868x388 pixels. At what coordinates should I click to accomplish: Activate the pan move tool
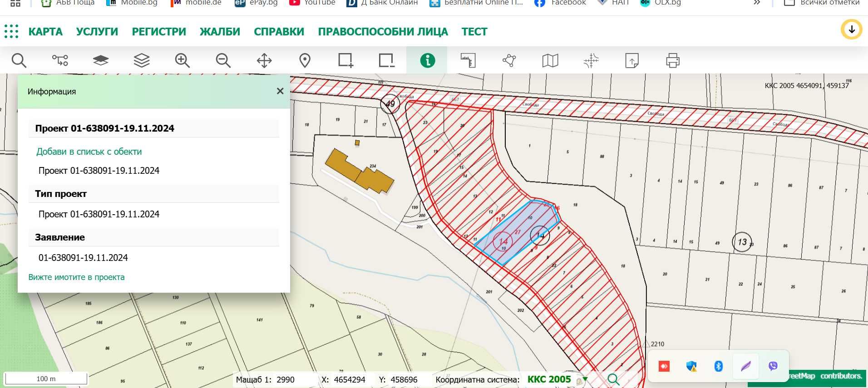264,60
